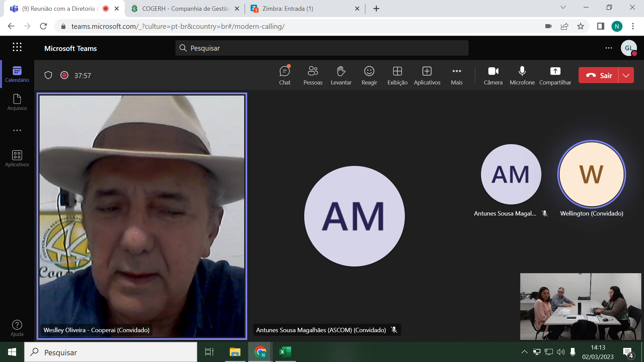This screenshot has height=362, width=644.
Task: Open the meeting Chat panel
Action: coord(285,75)
